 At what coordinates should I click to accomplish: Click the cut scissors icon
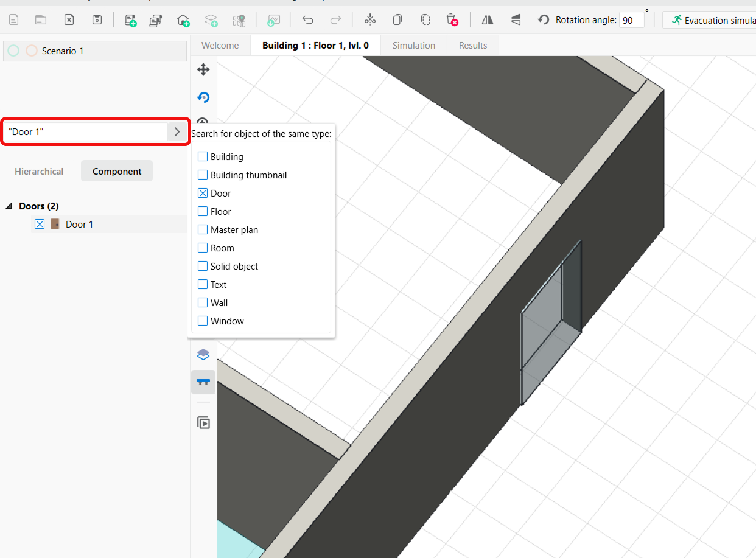tap(369, 20)
